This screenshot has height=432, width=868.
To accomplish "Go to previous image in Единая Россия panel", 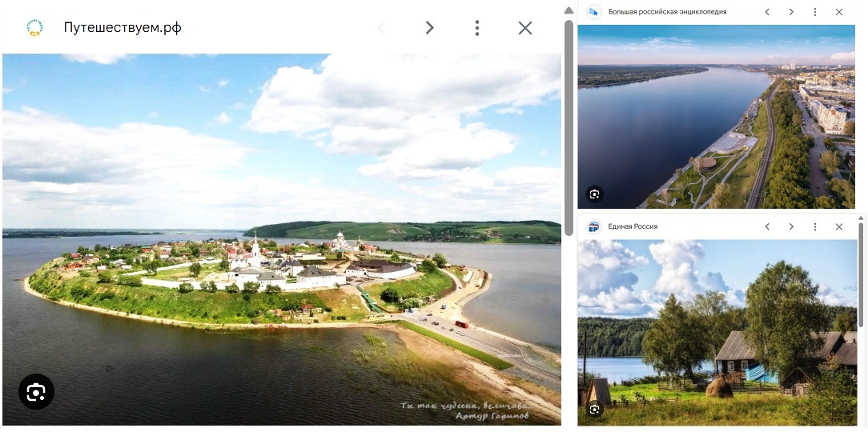I will point(767,226).
